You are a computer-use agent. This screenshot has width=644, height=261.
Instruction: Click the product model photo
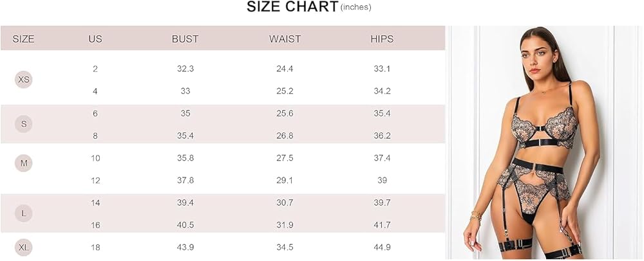click(545, 142)
